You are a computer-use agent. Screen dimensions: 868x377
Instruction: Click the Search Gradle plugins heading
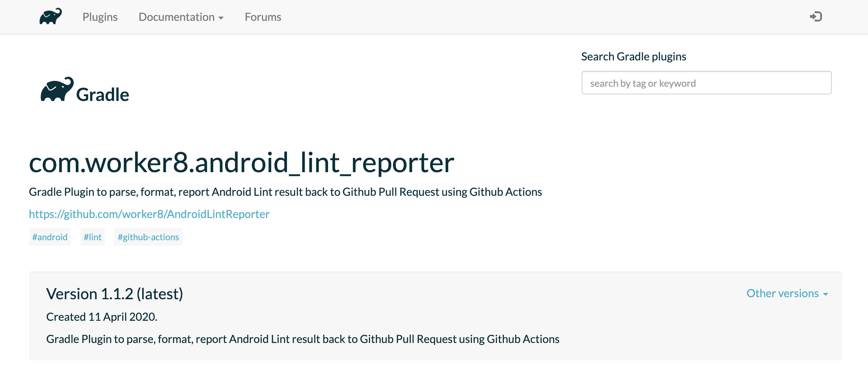point(633,56)
